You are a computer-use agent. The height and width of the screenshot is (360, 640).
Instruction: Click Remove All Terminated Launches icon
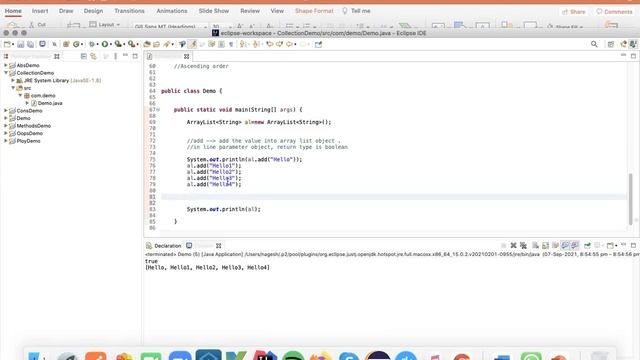523,245
